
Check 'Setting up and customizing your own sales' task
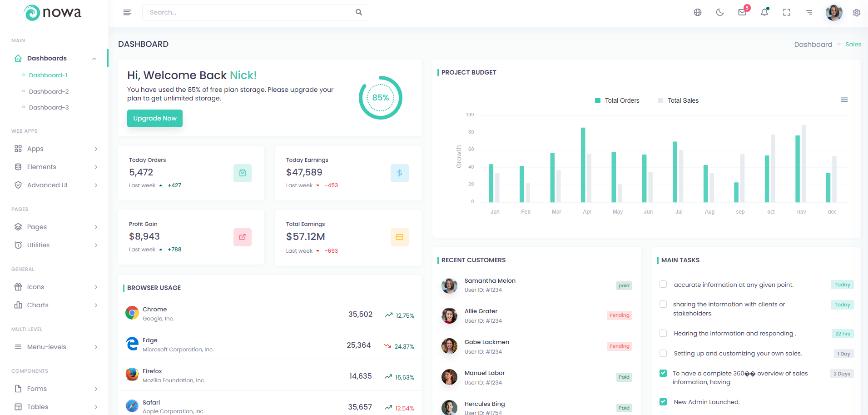tap(663, 353)
